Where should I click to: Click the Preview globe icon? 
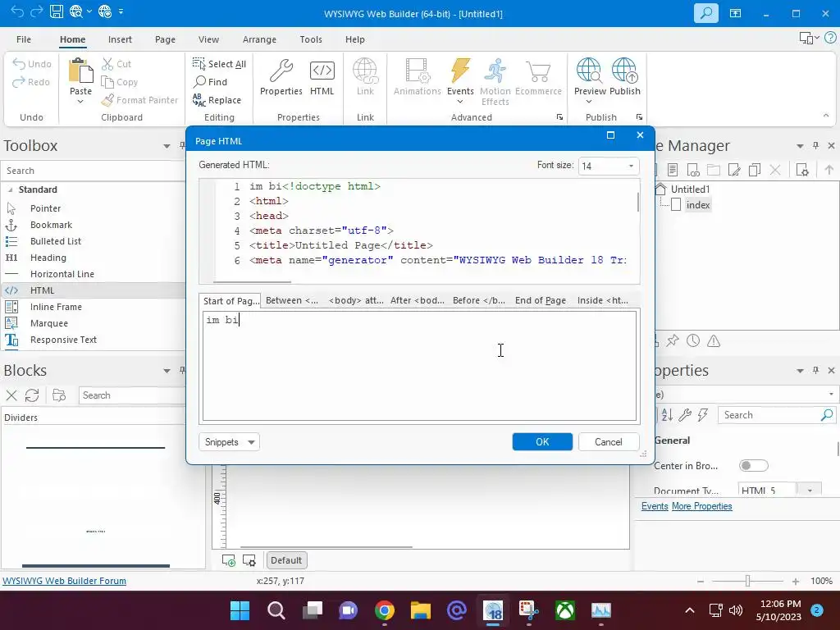tap(589, 72)
